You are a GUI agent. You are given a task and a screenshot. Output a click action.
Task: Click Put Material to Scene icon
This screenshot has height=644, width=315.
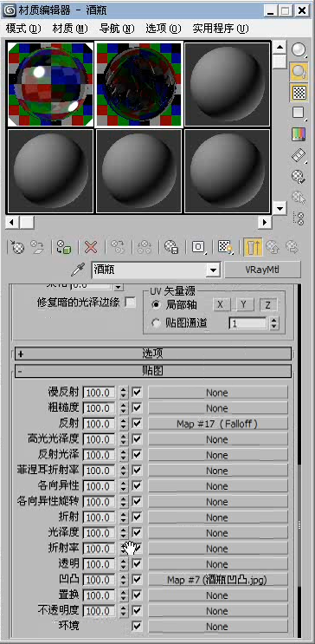click(x=38, y=247)
